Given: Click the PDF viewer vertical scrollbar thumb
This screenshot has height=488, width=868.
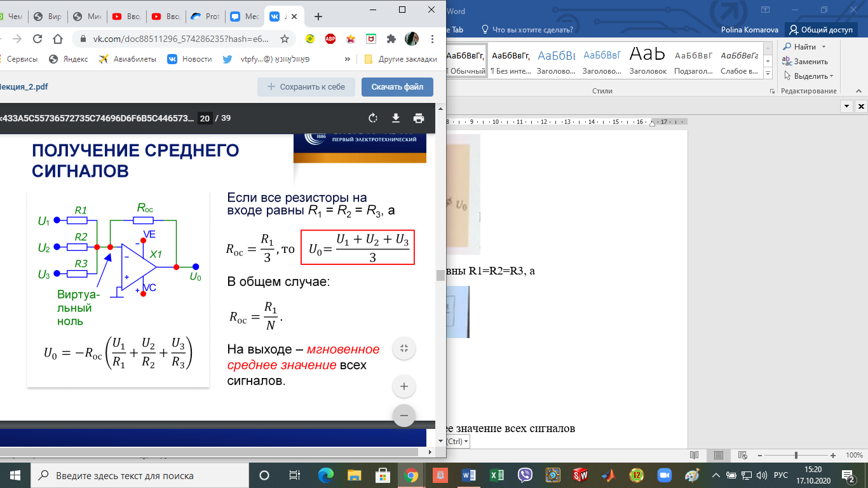Looking at the screenshot, I should coord(440,275).
